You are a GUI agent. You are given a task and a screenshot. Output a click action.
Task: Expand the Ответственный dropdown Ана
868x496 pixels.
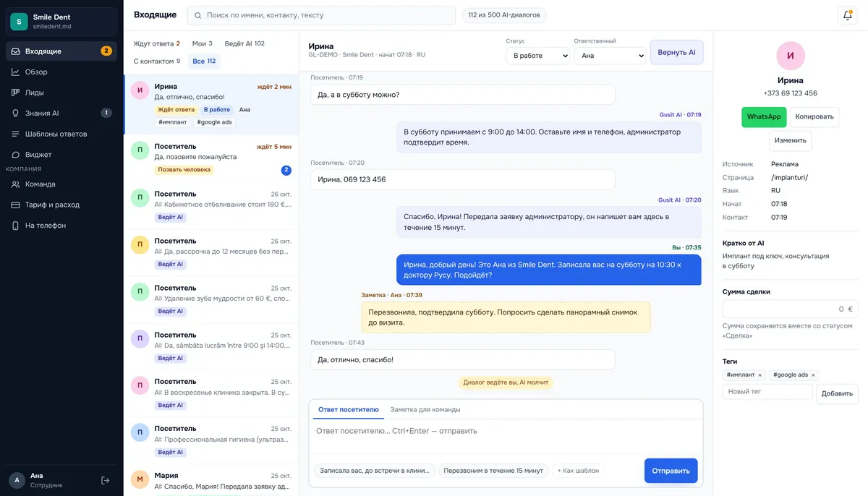pos(610,55)
